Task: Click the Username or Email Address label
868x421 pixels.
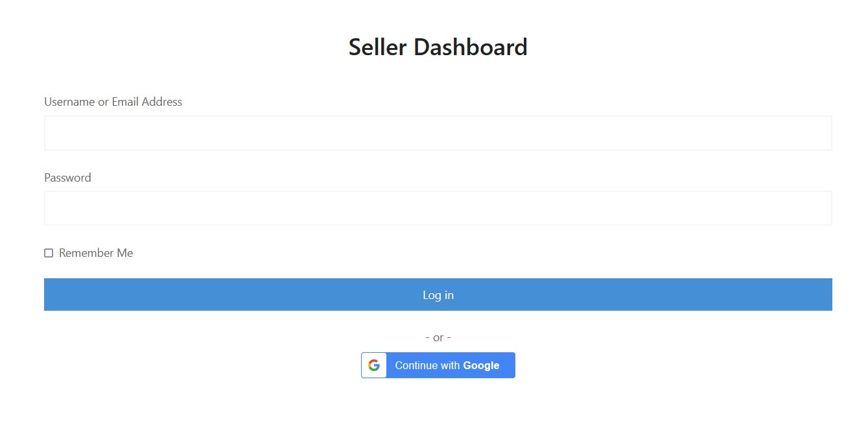Action: [x=113, y=102]
